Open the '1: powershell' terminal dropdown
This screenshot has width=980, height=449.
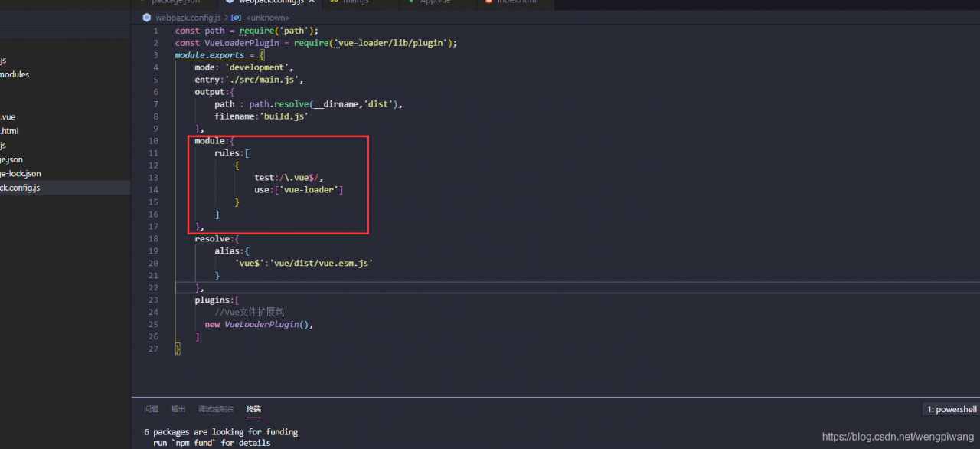[951, 409]
